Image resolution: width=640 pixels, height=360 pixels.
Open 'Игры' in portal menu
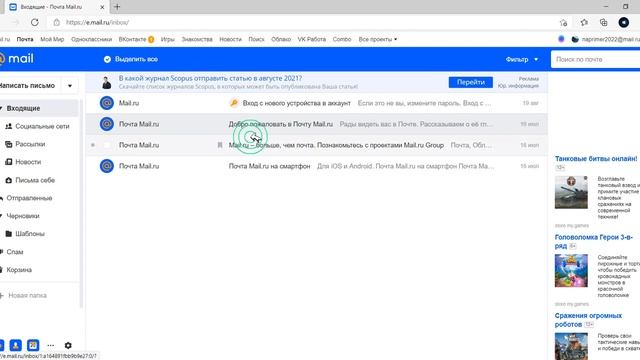168,39
